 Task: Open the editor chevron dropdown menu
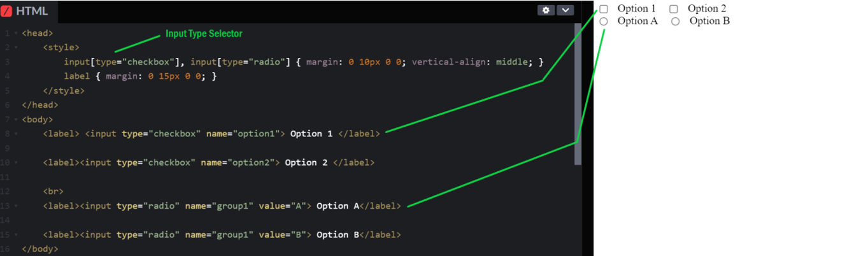point(566,10)
